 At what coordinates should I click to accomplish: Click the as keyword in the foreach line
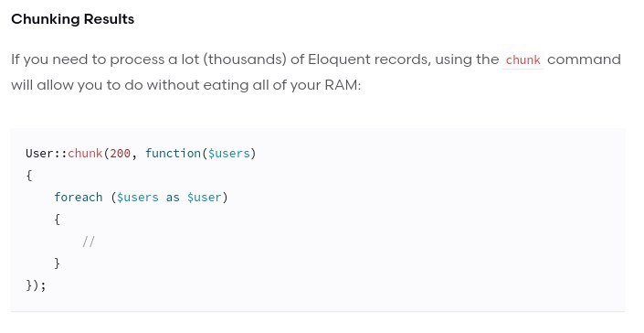click(x=173, y=198)
